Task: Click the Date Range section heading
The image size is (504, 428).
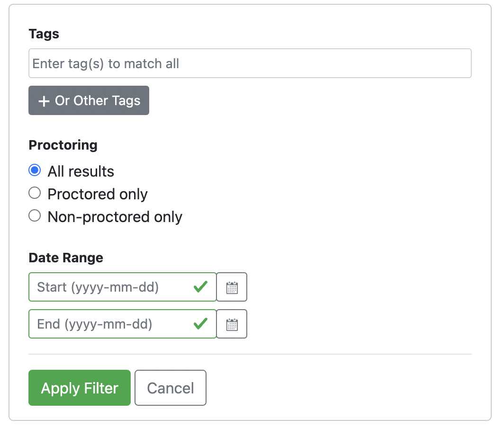Action: [x=66, y=258]
